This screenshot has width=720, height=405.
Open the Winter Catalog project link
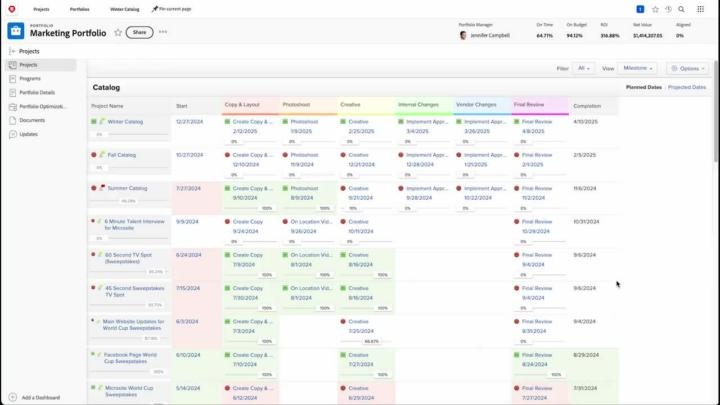[125, 122]
